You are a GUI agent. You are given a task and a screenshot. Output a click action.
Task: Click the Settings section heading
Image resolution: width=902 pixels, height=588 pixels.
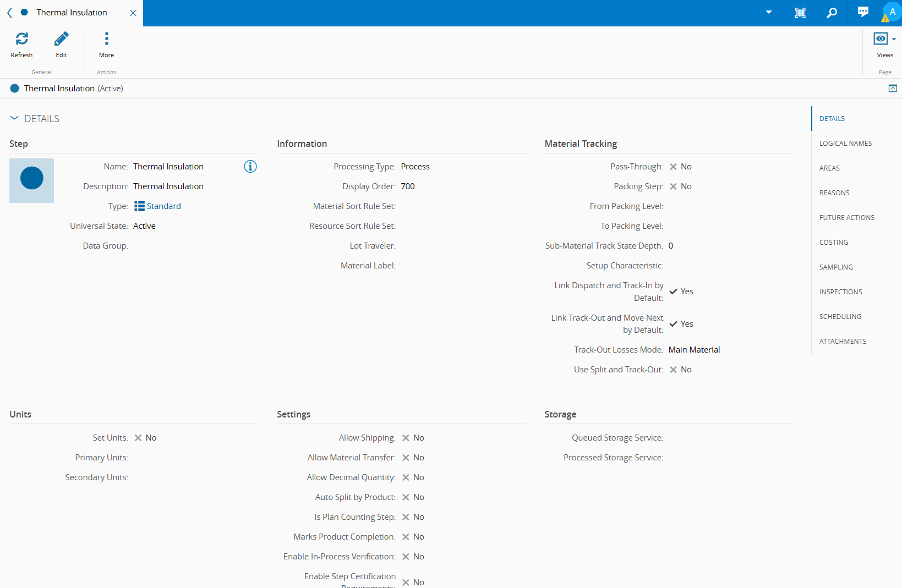click(x=294, y=414)
